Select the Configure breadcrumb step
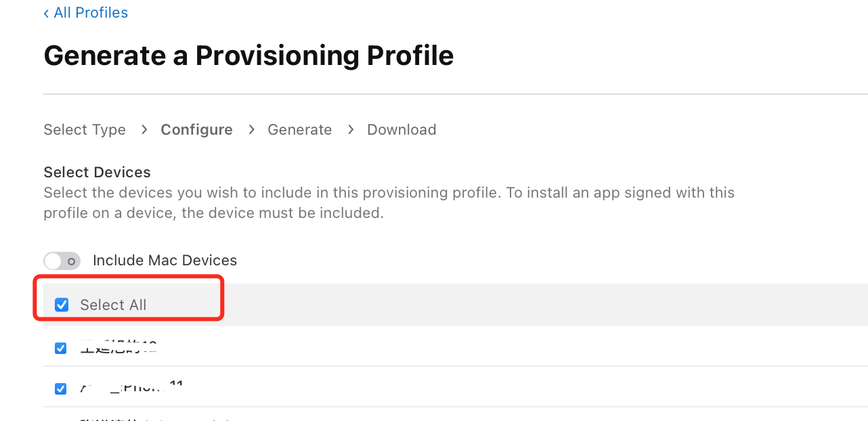Viewport: 868px width, 421px height. click(196, 130)
